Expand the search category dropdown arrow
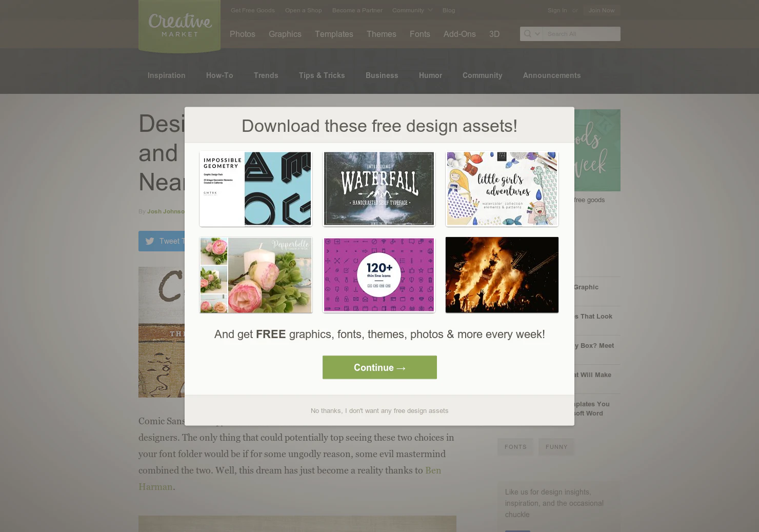This screenshot has width=759, height=532. click(x=537, y=34)
